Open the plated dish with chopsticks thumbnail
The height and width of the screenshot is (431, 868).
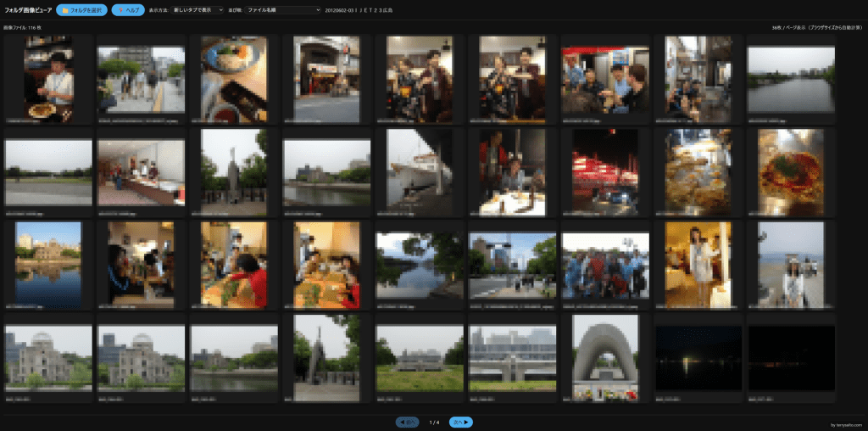point(233,80)
